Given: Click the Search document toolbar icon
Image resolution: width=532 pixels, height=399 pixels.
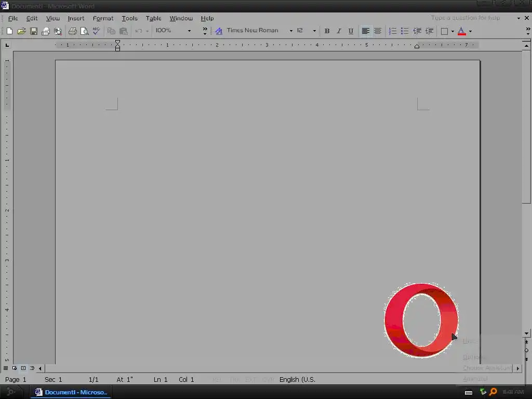Looking at the screenshot, I should pyautogui.click(x=58, y=31).
